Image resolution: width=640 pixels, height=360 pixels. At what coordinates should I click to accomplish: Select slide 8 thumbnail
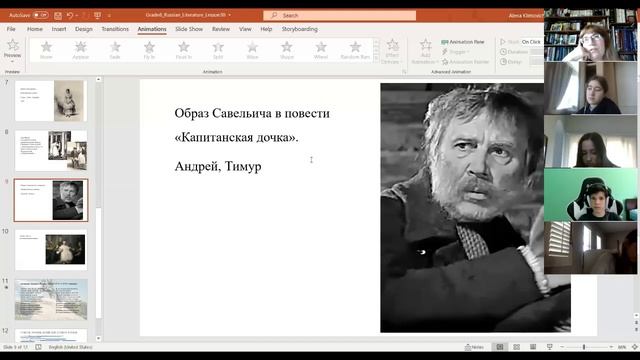tap(51, 150)
